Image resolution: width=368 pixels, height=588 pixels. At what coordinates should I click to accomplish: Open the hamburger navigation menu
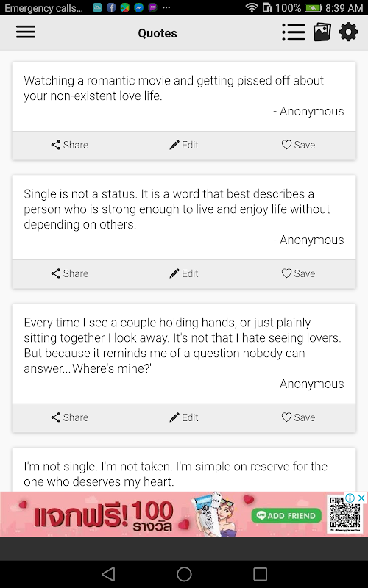coord(26,32)
